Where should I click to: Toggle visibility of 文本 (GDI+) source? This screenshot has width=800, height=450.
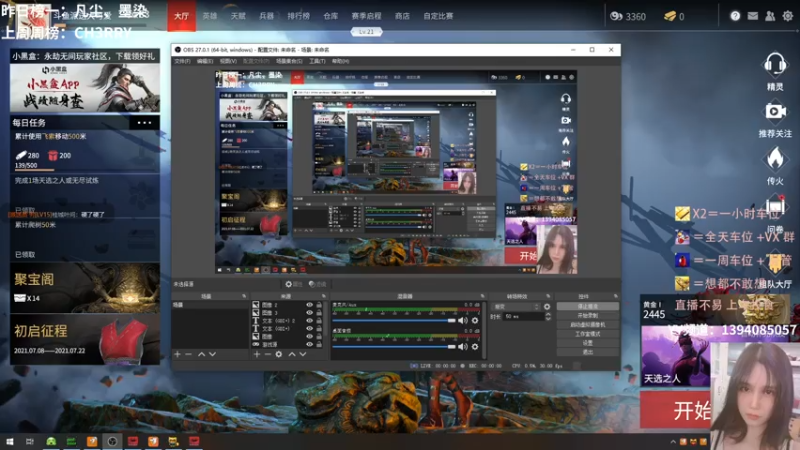point(309,328)
